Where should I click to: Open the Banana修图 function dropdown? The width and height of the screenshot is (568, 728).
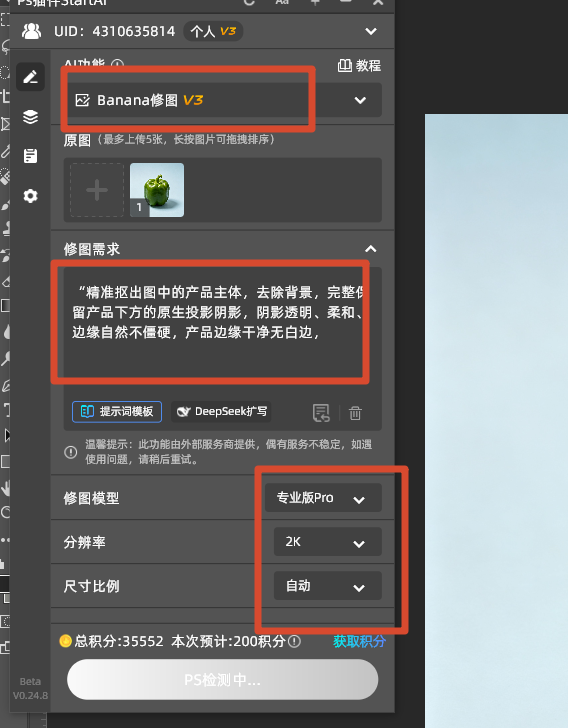coord(223,100)
